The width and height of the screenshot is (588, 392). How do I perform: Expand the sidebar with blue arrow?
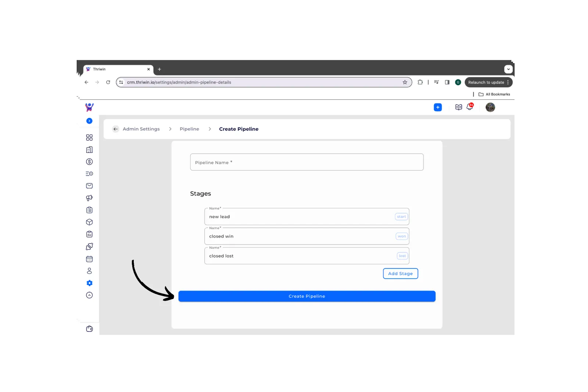point(89,121)
